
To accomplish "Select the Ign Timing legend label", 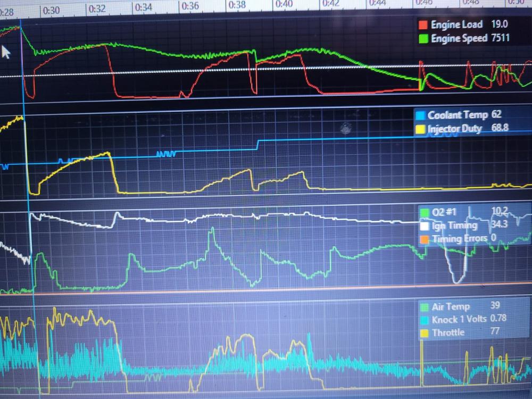I will (x=455, y=226).
